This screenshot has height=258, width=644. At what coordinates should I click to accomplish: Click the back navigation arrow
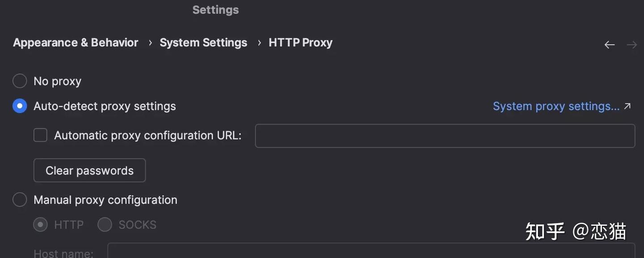(x=609, y=44)
